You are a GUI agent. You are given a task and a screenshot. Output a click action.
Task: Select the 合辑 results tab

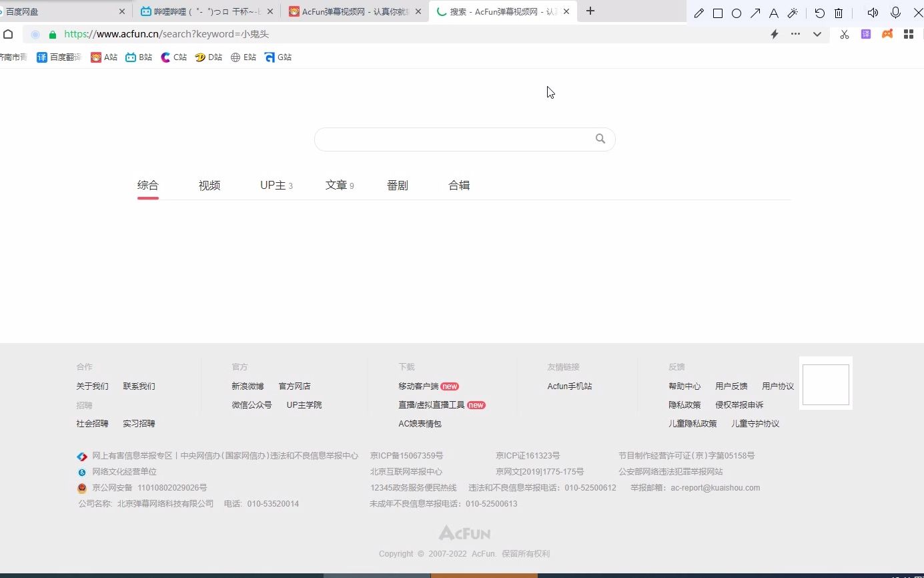(x=459, y=186)
